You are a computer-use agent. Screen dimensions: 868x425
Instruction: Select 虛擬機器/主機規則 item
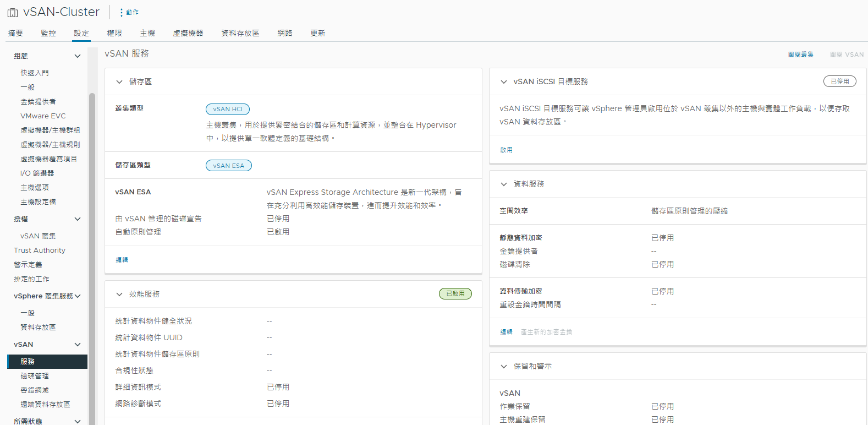tap(50, 144)
